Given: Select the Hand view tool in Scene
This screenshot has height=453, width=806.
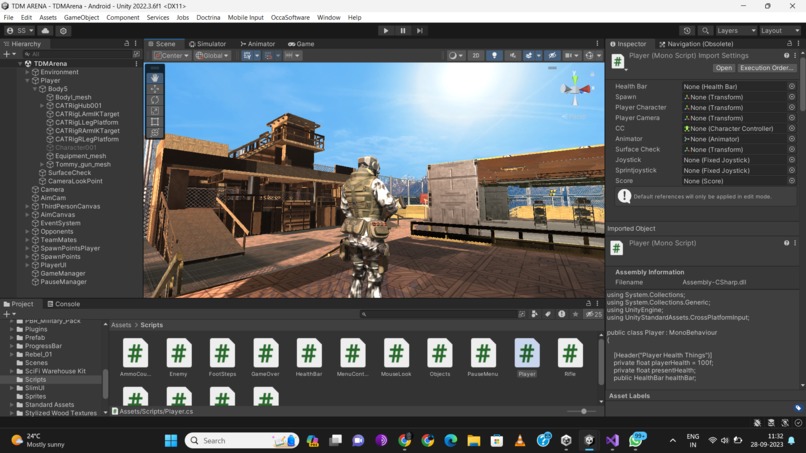Looking at the screenshot, I should (155, 78).
